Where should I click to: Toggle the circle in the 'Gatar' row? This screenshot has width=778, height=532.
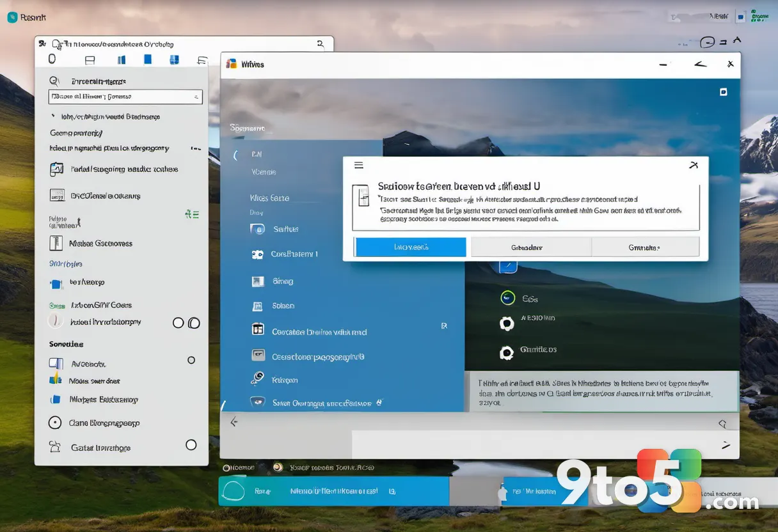tap(191, 444)
